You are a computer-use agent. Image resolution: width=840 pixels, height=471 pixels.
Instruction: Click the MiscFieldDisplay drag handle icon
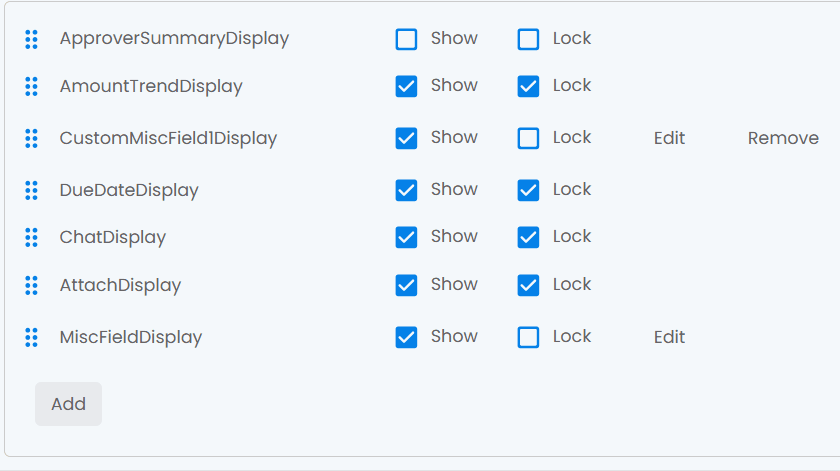point(32,337)
